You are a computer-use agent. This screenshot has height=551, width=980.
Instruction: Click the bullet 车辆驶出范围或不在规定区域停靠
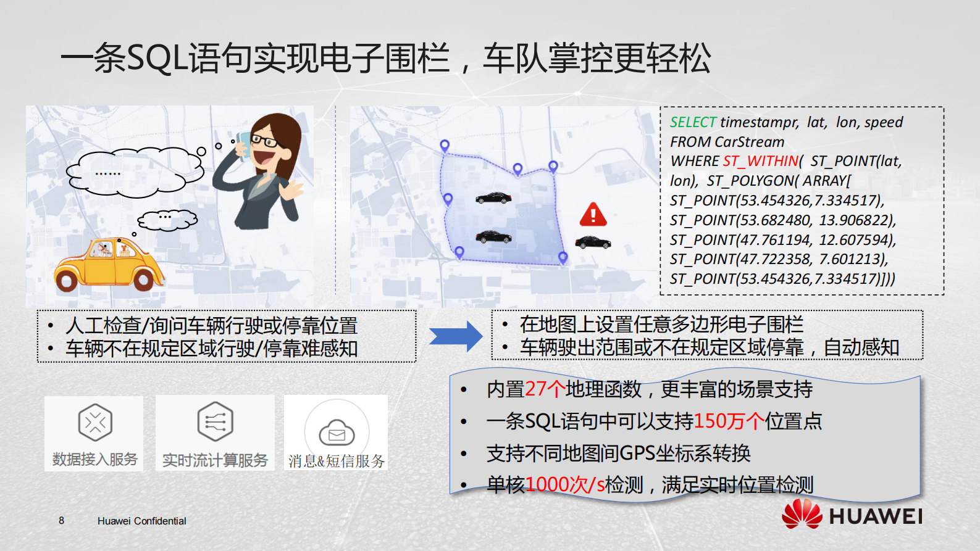(661, 347)
